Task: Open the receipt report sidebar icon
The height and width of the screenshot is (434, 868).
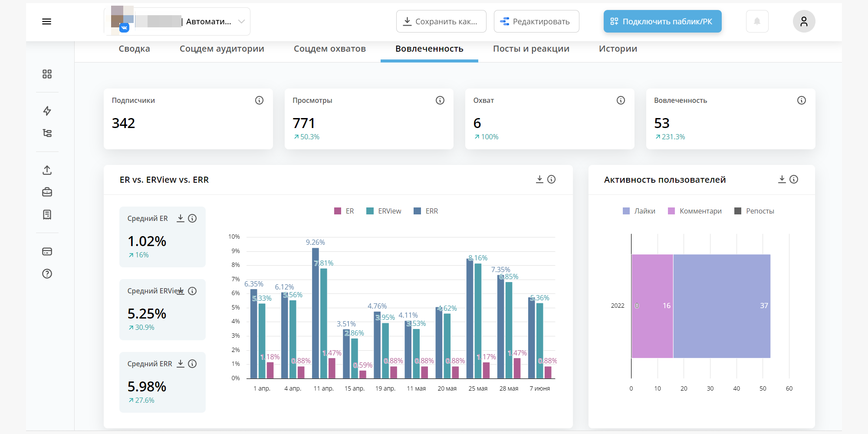Action: (47, 214)
